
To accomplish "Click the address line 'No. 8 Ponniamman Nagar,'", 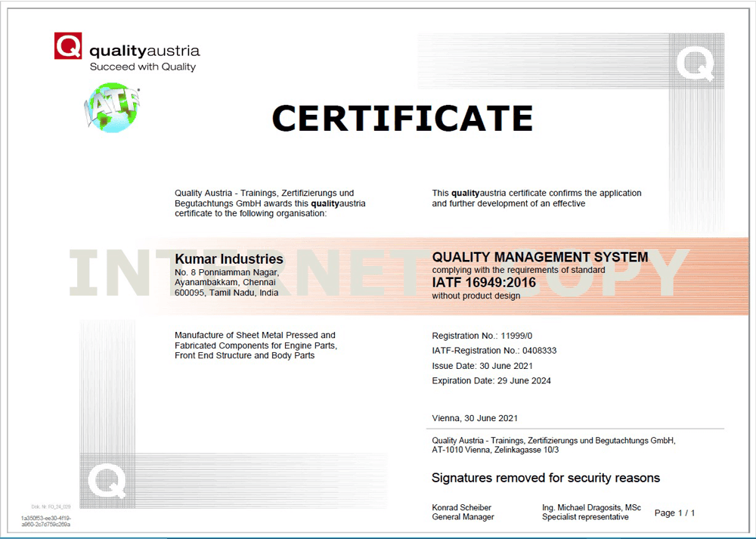I will tap(227, 272).
